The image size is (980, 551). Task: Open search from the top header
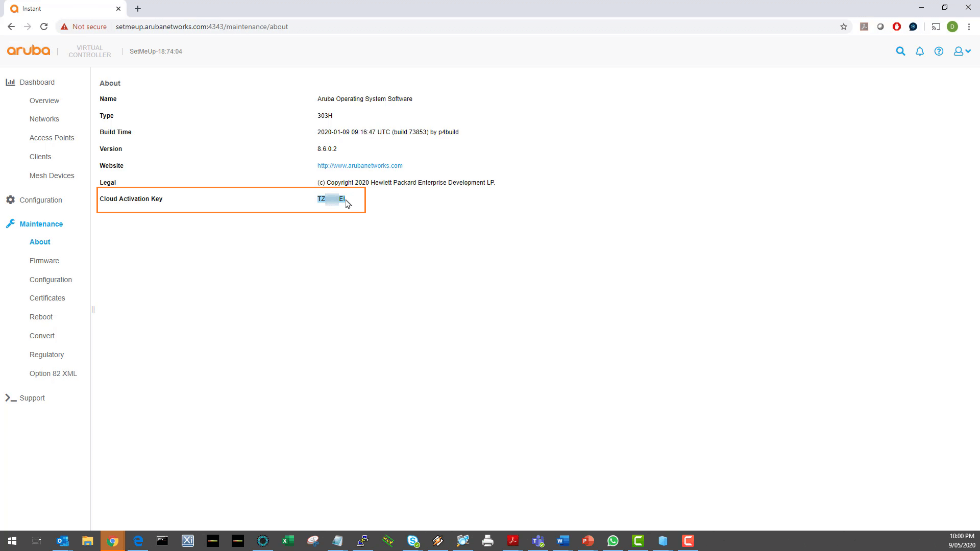pos(900,51)
